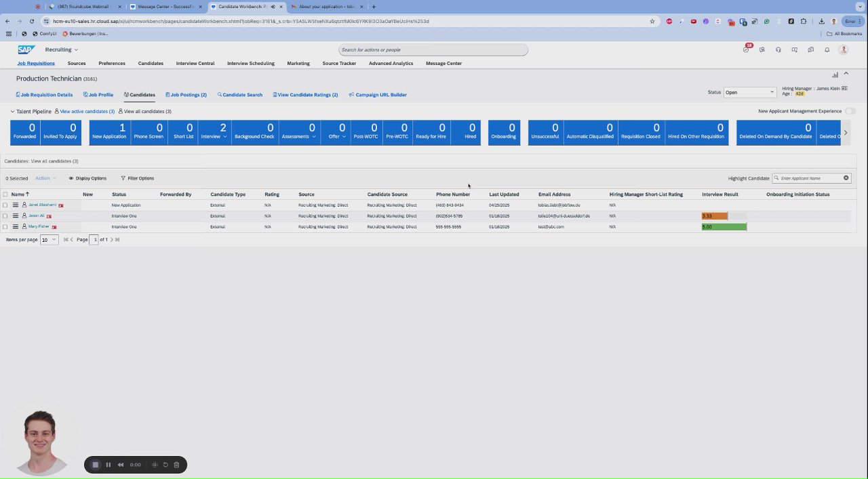
Task: Click the previous page arrow in pagination
Action: click(72, 240)
